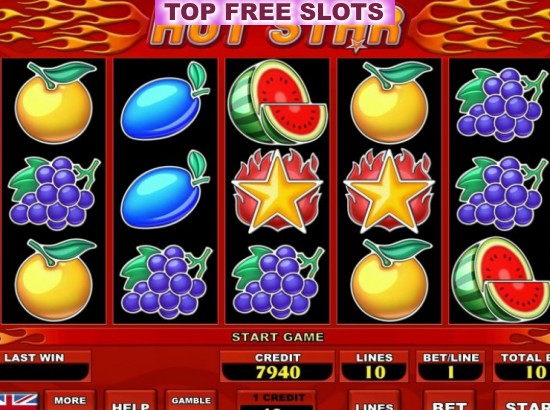The height and width of the screenshot is (410, 550).
Task: Click the 1 CREDIT denomination button
Action: pyautogui.click(x=277, y=400)
